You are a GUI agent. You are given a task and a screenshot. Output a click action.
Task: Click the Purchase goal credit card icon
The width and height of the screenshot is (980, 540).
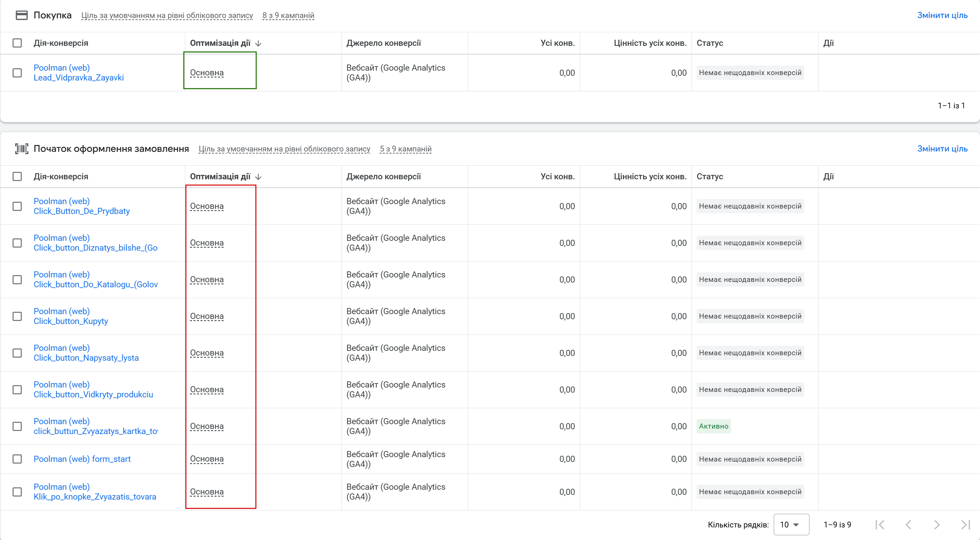21,15
